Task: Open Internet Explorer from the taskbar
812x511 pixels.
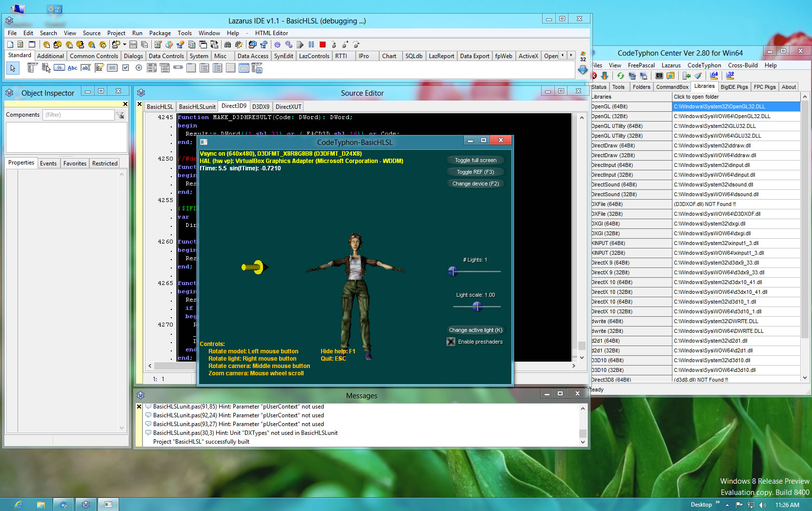Action: 18,505
